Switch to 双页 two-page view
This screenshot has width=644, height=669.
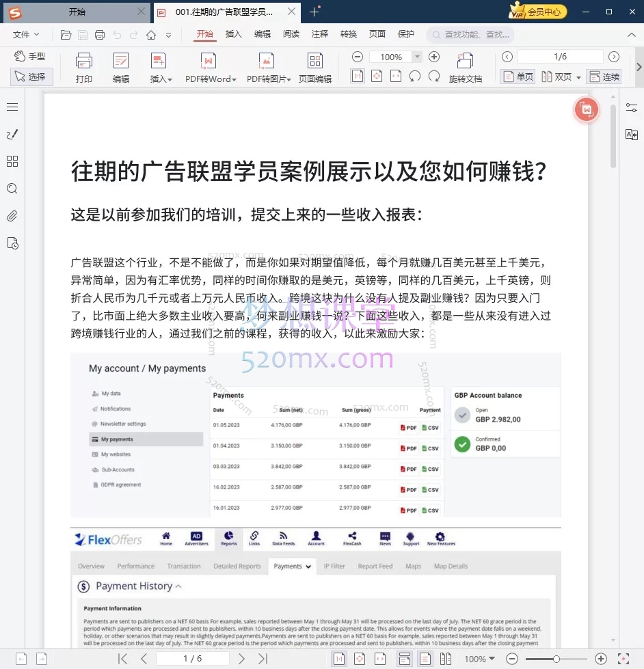559,77
